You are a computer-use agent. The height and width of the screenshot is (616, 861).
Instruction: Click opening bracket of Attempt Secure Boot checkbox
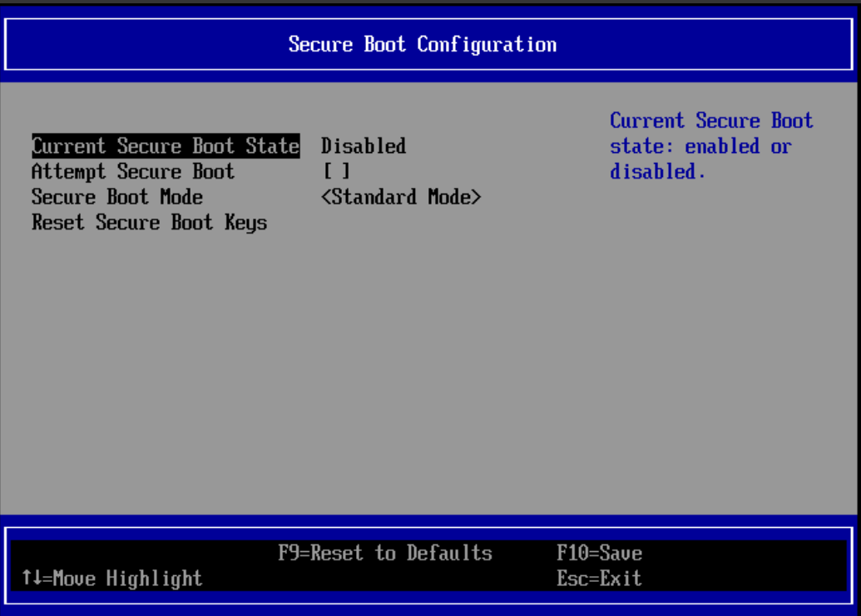[328, 172]
